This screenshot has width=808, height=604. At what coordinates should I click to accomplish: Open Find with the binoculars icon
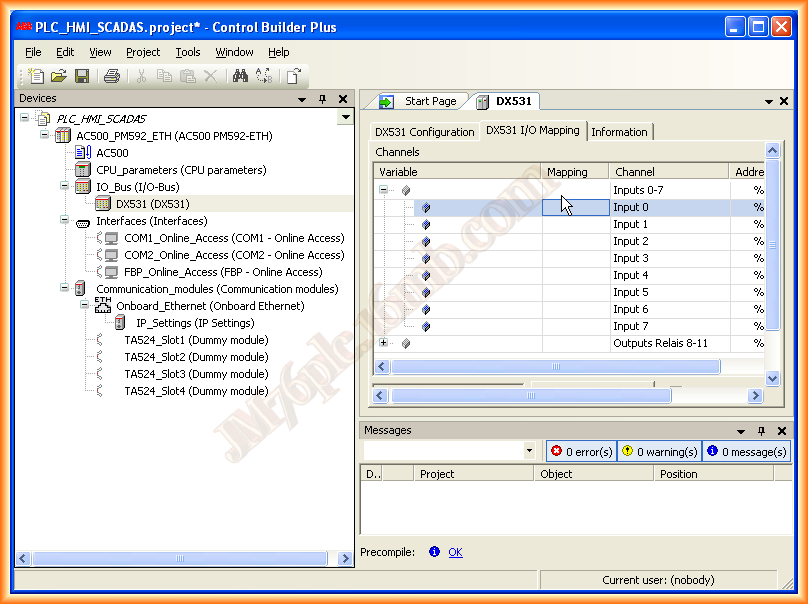(240, 76)
